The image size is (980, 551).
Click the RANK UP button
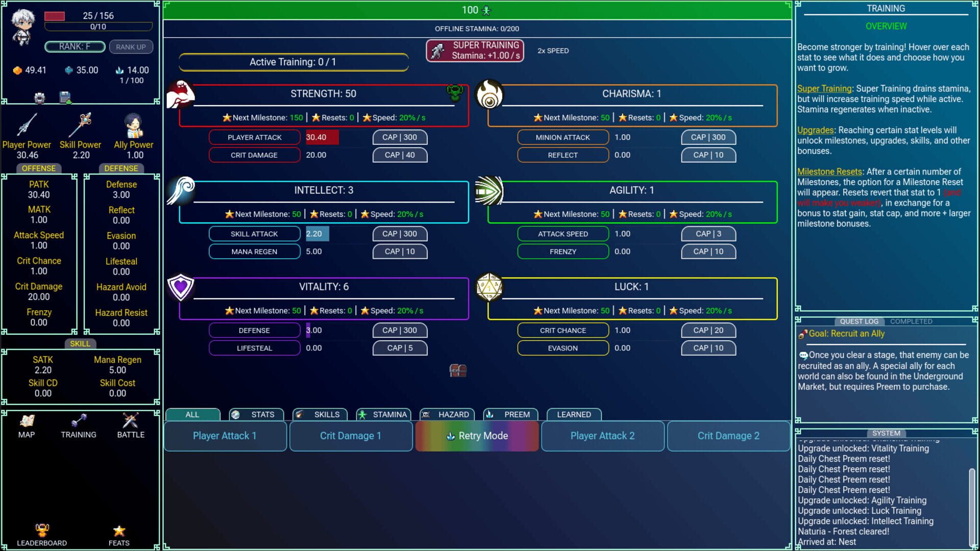(131, 47)
